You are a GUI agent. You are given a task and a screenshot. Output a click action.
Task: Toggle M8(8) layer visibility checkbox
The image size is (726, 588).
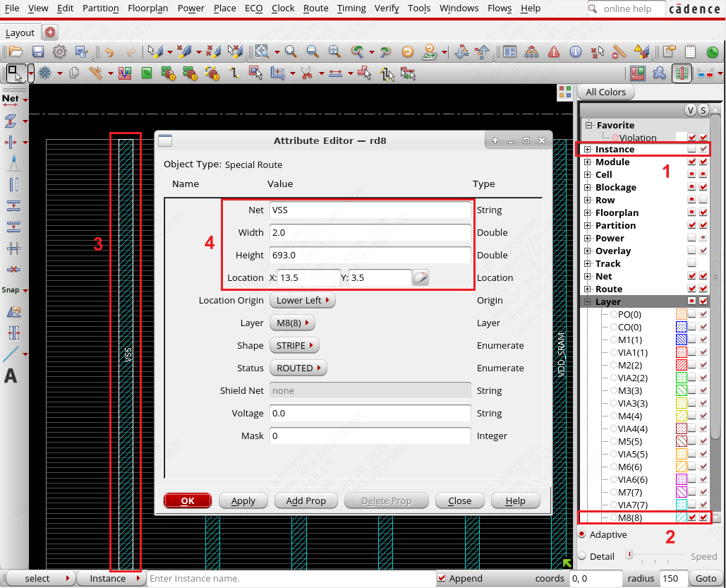click(692, 517)
